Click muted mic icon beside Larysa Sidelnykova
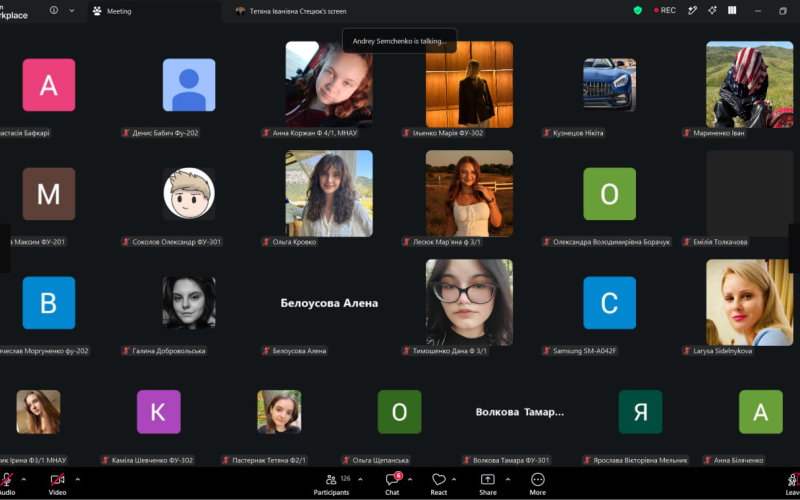 point(687,351)
